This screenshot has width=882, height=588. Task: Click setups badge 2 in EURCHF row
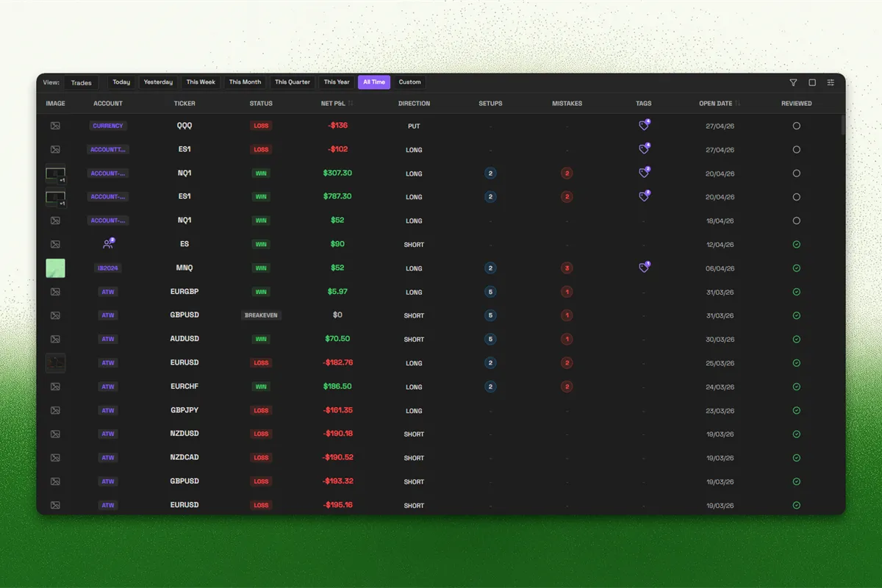(x=490, y=387)
